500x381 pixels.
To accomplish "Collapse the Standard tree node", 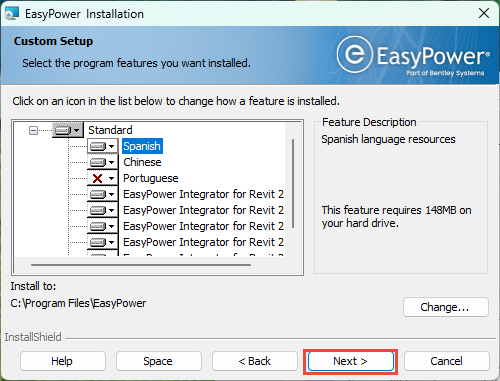I will pyautogui.click(x=33, y=130).
